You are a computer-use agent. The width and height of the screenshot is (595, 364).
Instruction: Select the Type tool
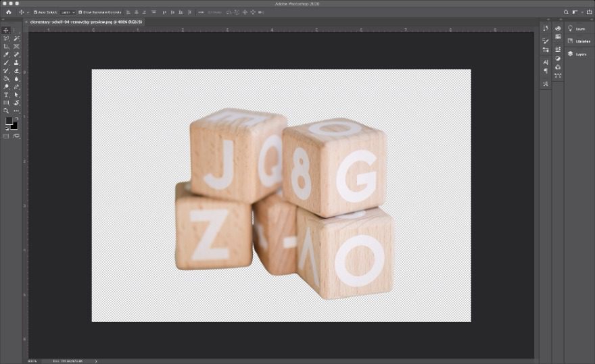(6, 95)
